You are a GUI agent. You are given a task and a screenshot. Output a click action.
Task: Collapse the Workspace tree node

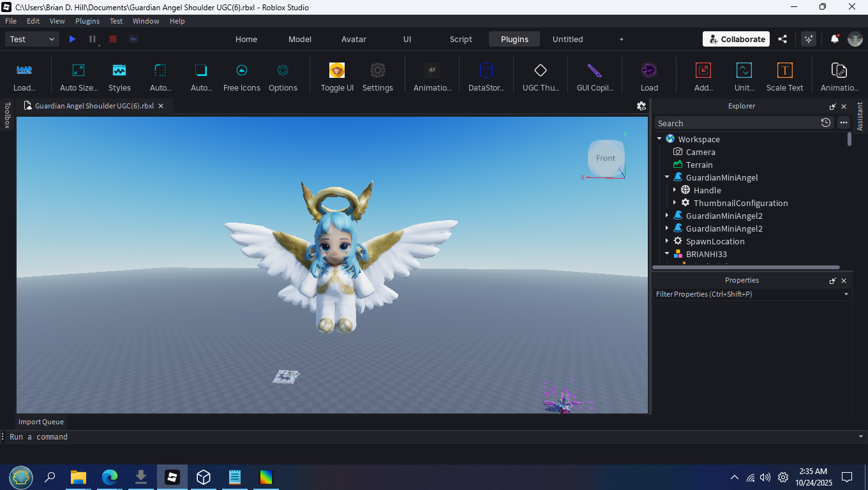(x=659, y=139)
